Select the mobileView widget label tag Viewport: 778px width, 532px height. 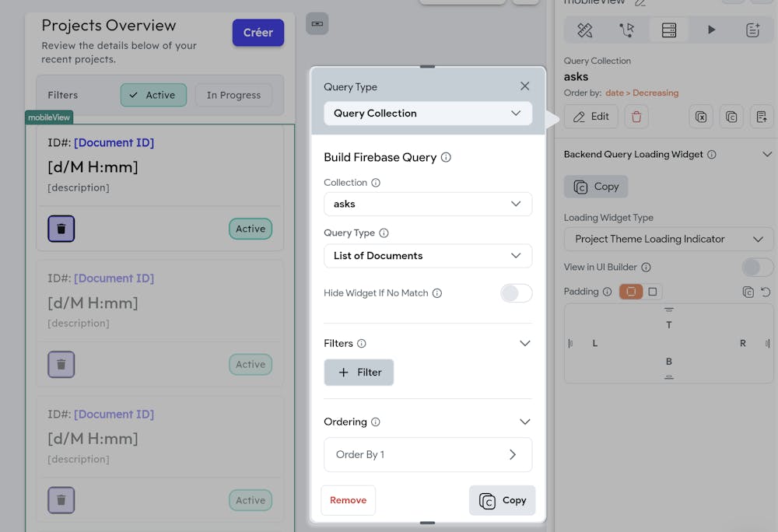pyautogui.click(x=49, y=117)
